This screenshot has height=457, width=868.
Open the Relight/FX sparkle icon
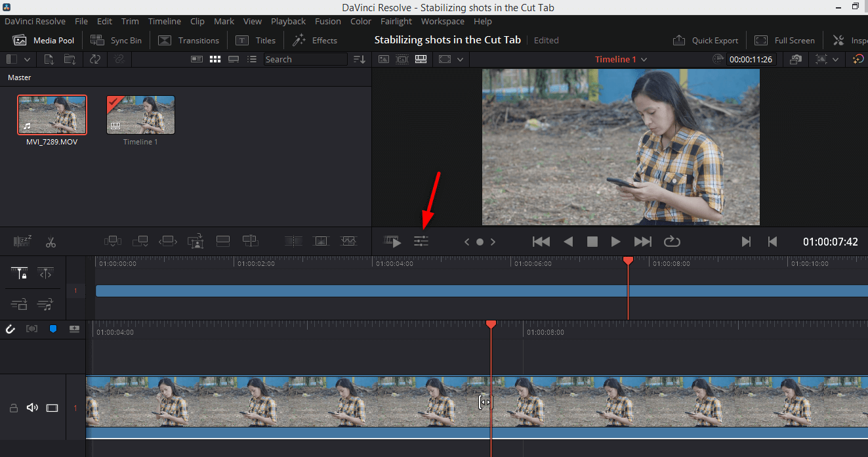(x=858, y=59)
